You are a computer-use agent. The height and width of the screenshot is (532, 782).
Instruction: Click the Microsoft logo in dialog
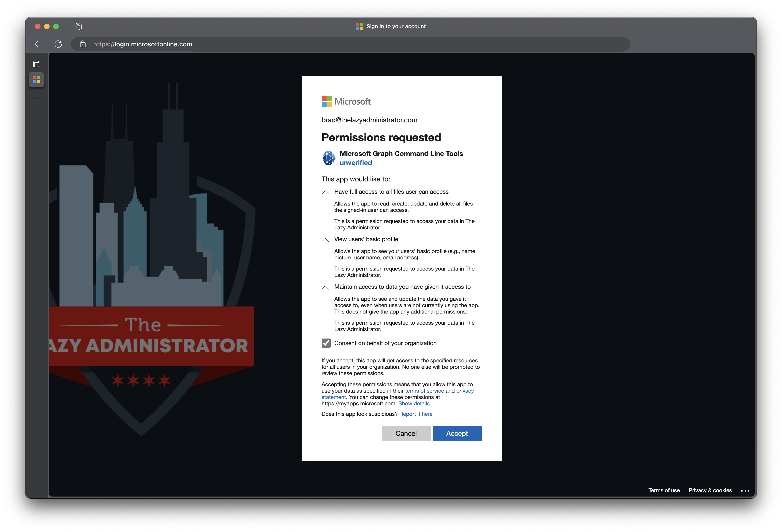[x=346, y=102]
